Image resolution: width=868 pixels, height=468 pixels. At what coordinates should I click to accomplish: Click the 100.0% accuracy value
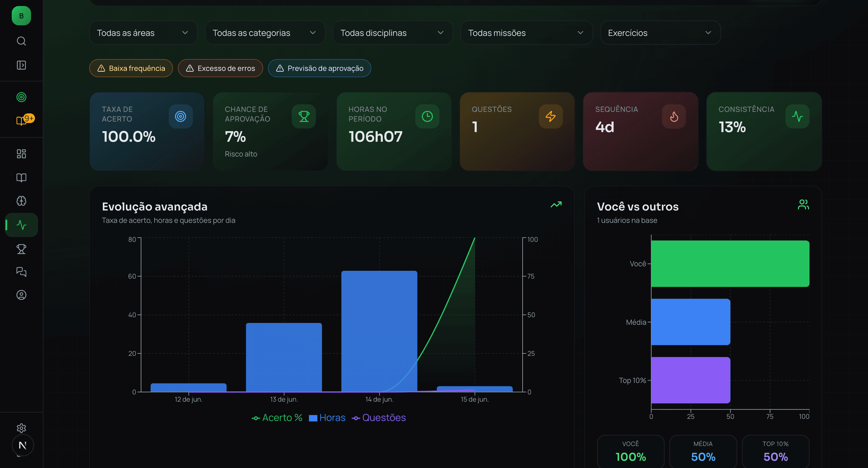[129, 137]
